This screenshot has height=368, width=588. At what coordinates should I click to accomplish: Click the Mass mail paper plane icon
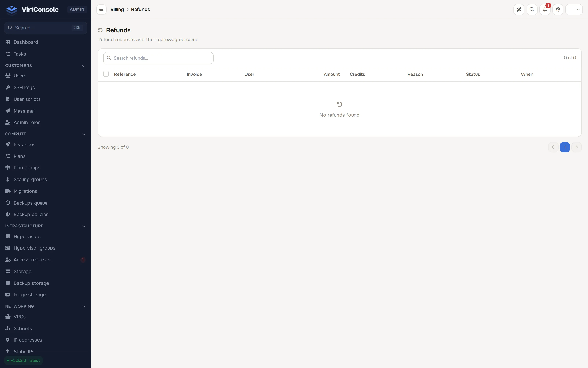8,111
